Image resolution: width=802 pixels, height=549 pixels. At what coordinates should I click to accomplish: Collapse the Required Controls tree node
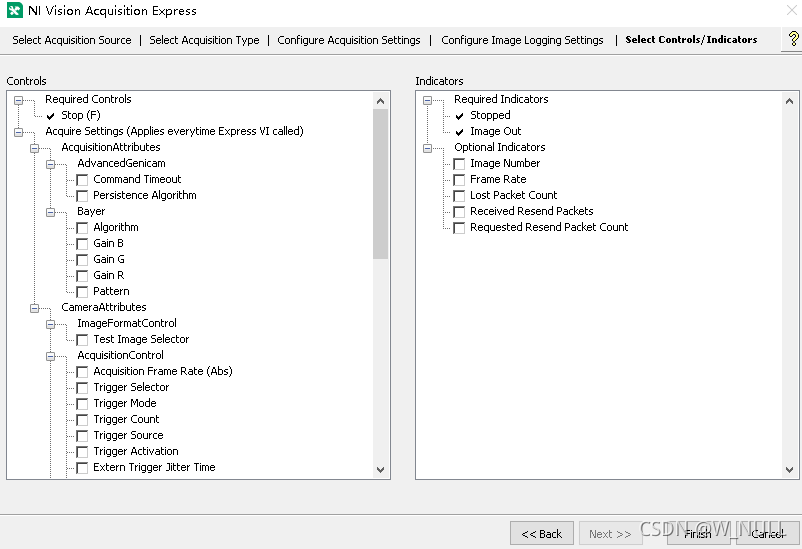coord(18,100)
